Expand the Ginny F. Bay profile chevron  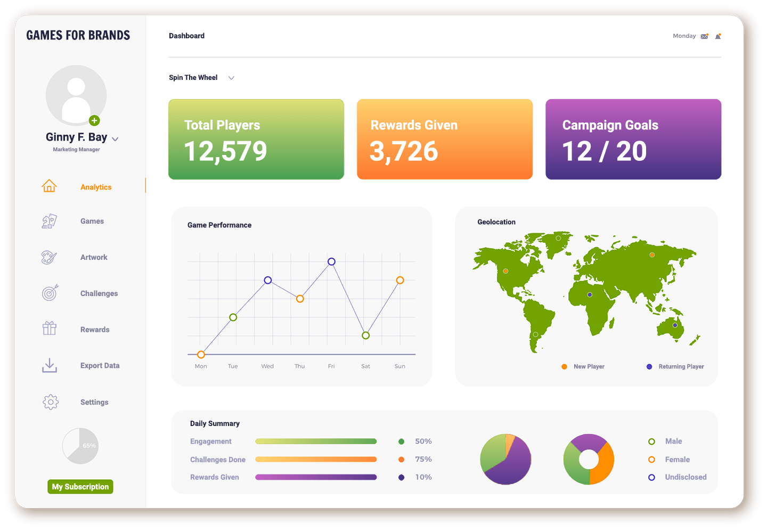pos(115,139)
